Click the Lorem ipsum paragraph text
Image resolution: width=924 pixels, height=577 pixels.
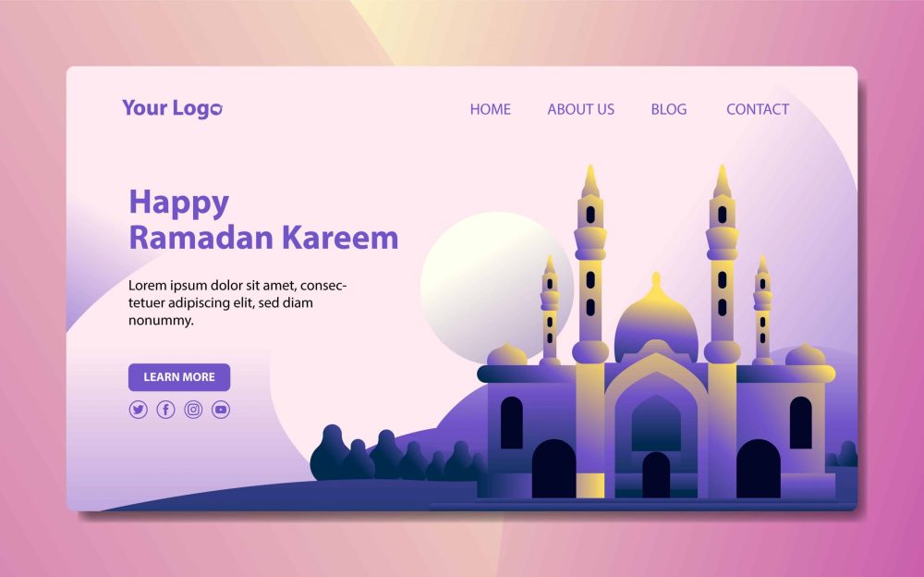[237, 302]
